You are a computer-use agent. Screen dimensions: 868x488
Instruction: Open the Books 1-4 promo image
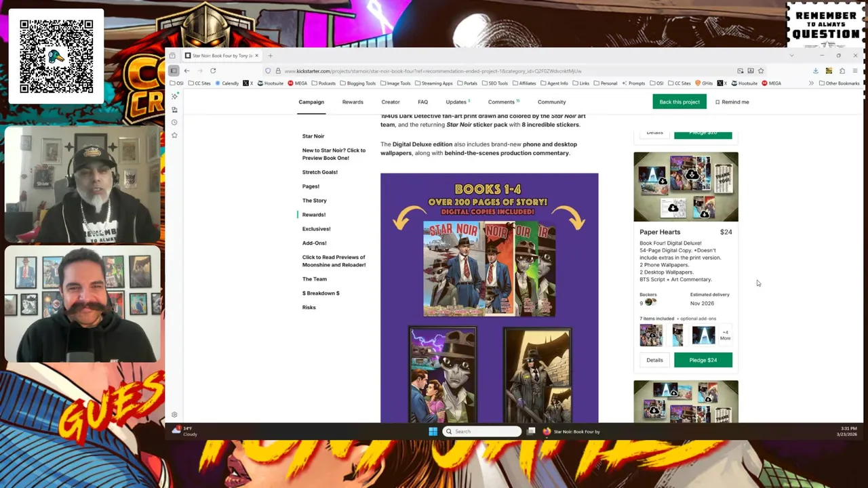(x=490, y=298)
